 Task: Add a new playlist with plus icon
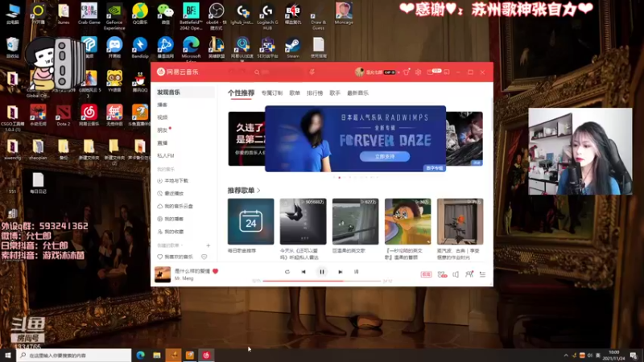tap(208, 245)
